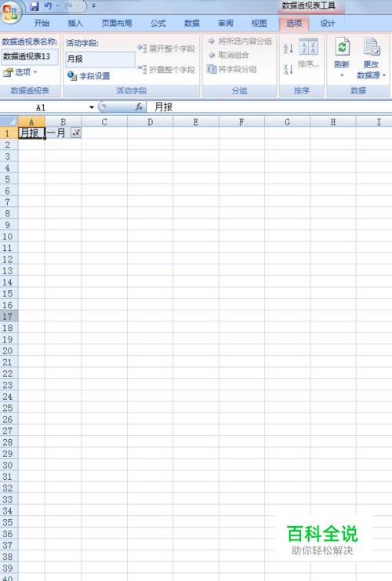392x581 pixels.
Task: Open the Name Box dropdown arrow
Action: click(92, 107)
